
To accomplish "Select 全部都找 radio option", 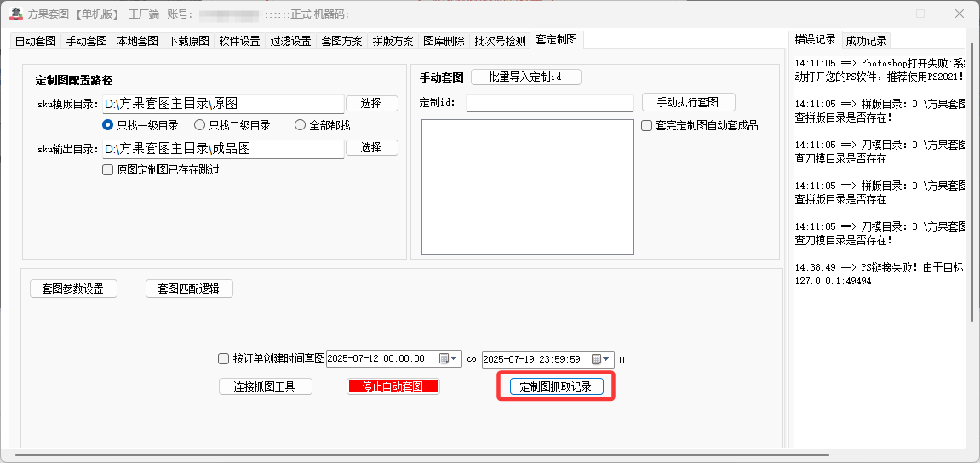I will coord(323,125).
